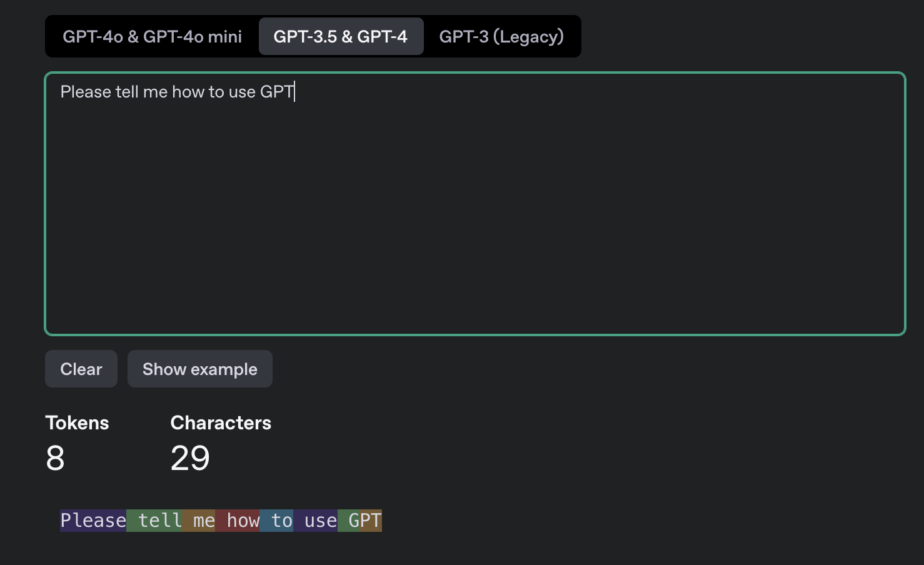Viewport: 924px width, 565px height.
Task: Click inside the prompt text area
Action: 475,204
